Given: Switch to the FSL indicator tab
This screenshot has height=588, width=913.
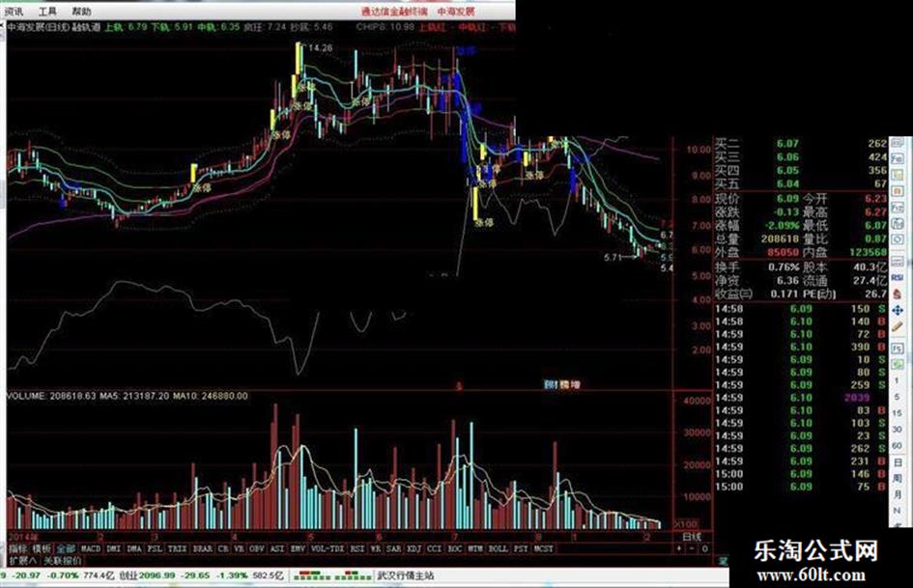Looking at the screenshot, I should pyautogui.click(x=155, y=548).
